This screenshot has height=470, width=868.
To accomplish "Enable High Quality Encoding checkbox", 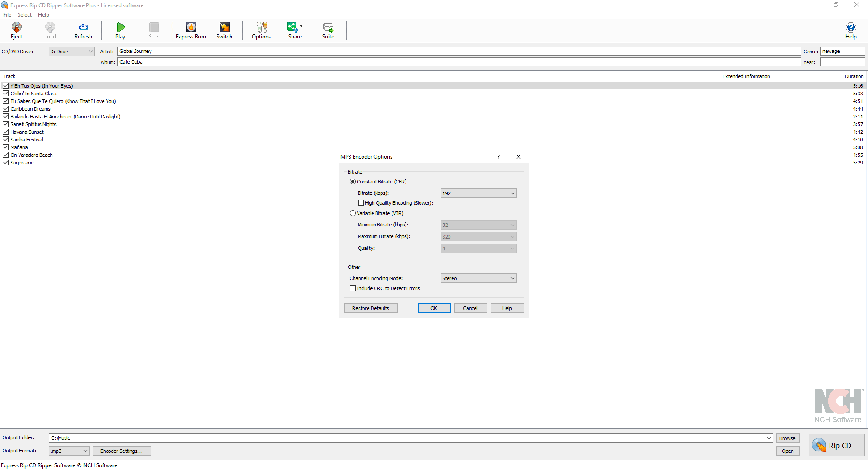I will 361,203.
